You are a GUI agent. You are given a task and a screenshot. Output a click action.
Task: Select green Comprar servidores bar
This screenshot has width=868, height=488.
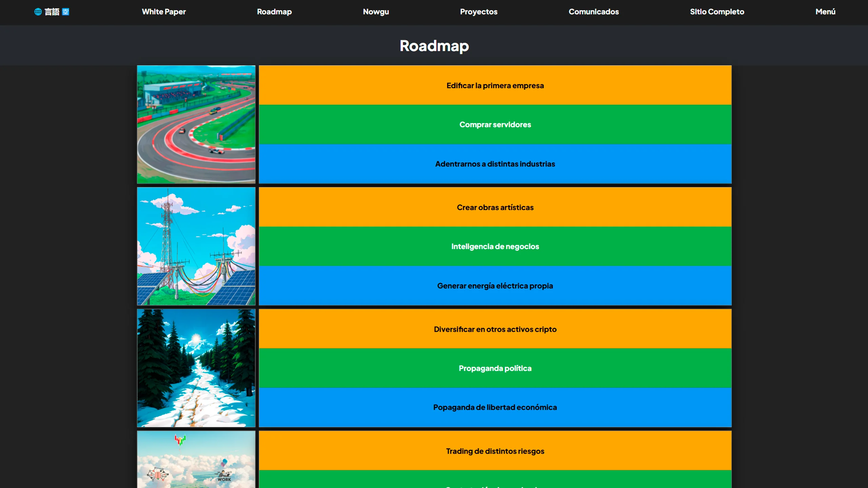495,124
